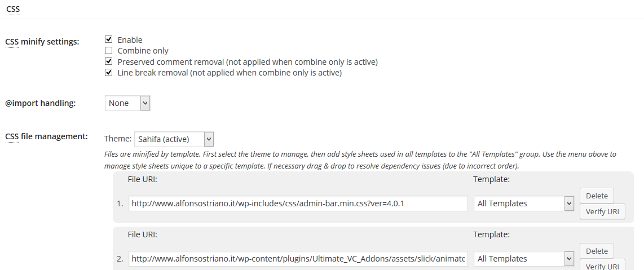
Task: Focus the Ultimate_VC_Addons File URI field
Action: click(x=298, y=259)
